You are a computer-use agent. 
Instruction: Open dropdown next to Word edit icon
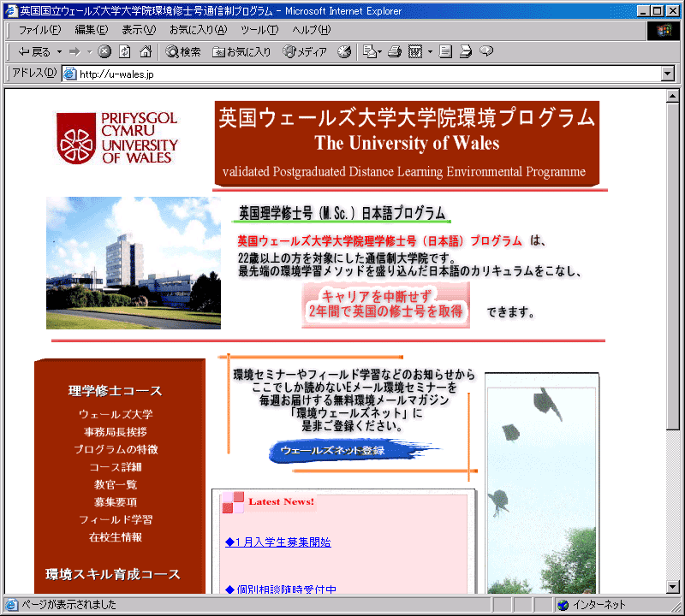click(430, 52)
